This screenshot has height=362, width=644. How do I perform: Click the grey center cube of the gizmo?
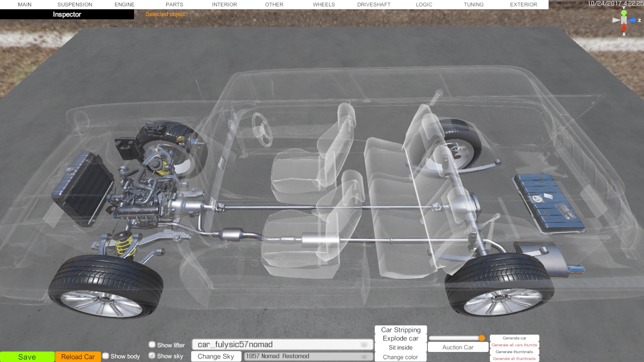point(623,20)
